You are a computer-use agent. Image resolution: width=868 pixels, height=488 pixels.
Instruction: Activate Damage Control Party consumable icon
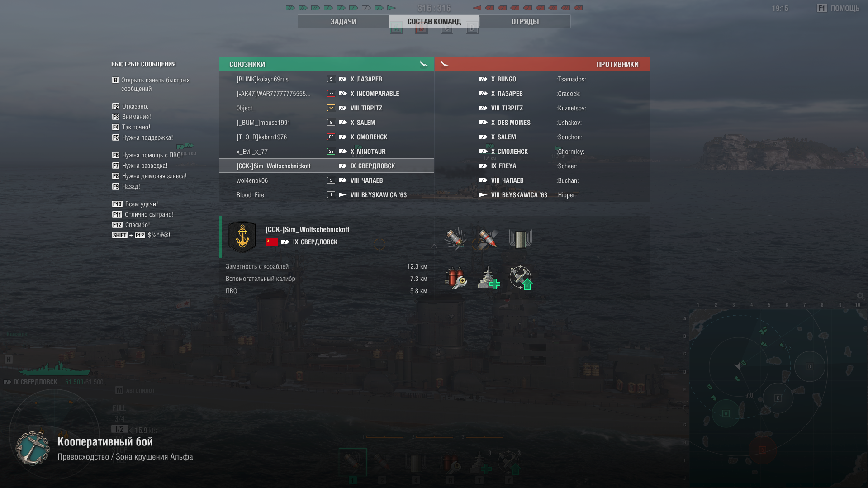(455, 277)
